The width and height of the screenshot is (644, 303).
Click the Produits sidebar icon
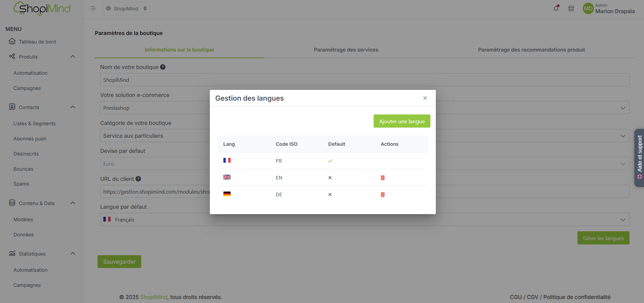(12, 56)
